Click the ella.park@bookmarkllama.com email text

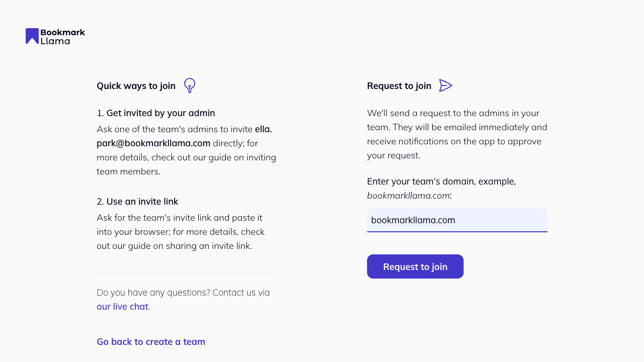pos(153,143)
